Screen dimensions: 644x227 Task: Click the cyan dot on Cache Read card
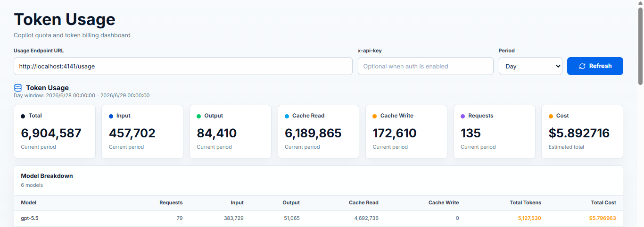[287, 116]
